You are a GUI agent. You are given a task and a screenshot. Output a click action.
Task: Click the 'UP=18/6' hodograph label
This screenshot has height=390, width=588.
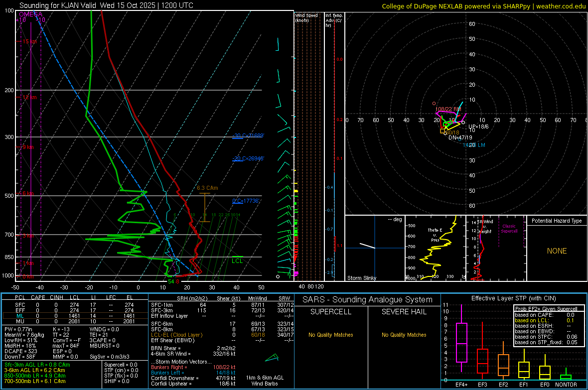[x=478, y=127]
